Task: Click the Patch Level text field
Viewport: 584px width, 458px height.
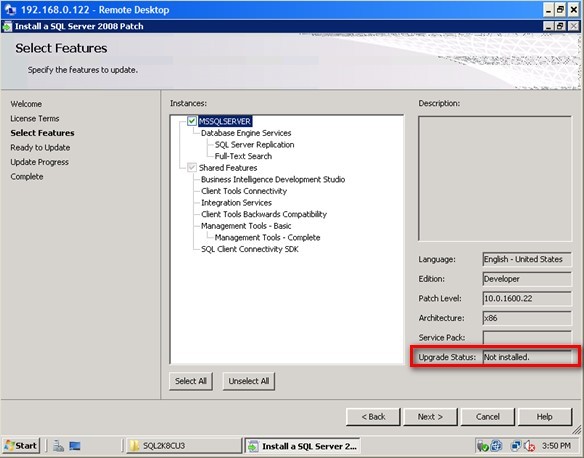Action: tap(527, 298)
